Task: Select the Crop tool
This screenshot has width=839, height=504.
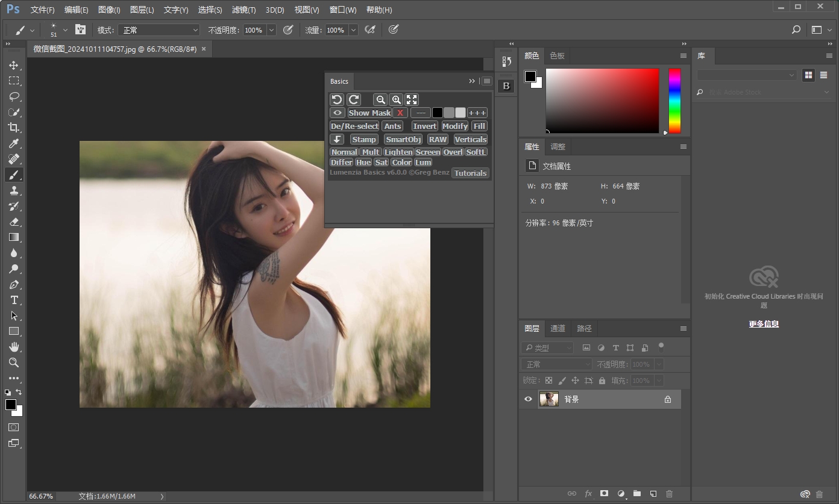Action: coord(13,128)
